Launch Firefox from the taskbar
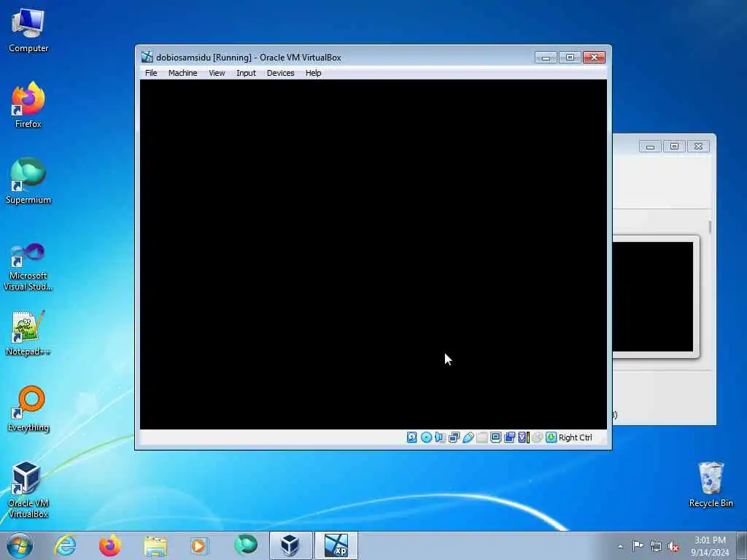 click(x=109, y=545)
